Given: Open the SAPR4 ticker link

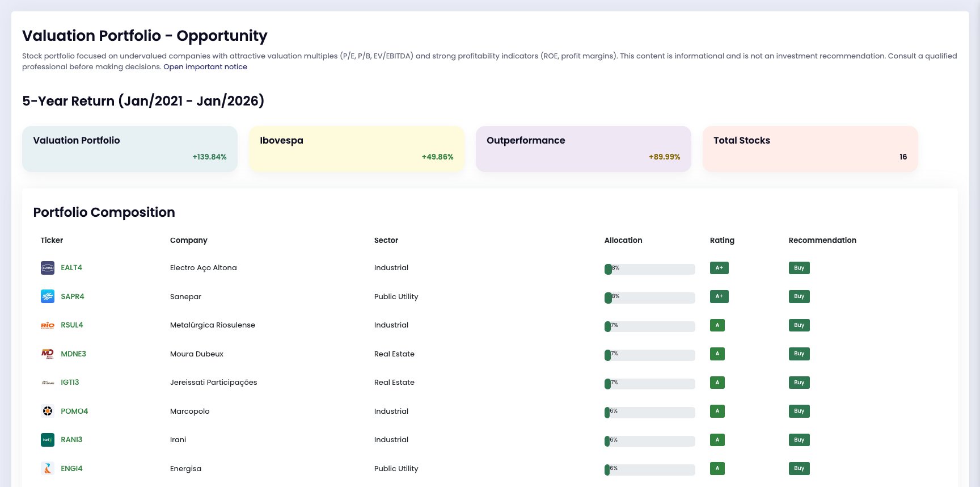Looking at the screenshot, I should pos(73,296).
